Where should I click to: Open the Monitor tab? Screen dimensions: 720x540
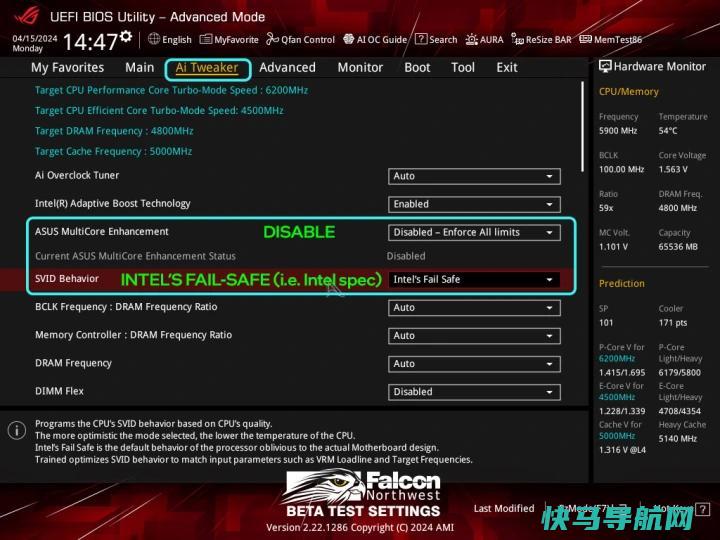(360, 68)
